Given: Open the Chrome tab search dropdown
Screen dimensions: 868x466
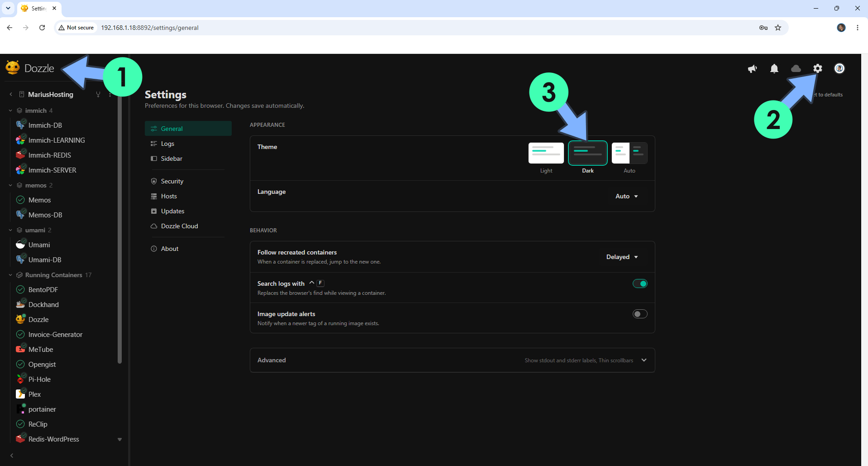Looking at the screenshot, I should pos(8,8).
